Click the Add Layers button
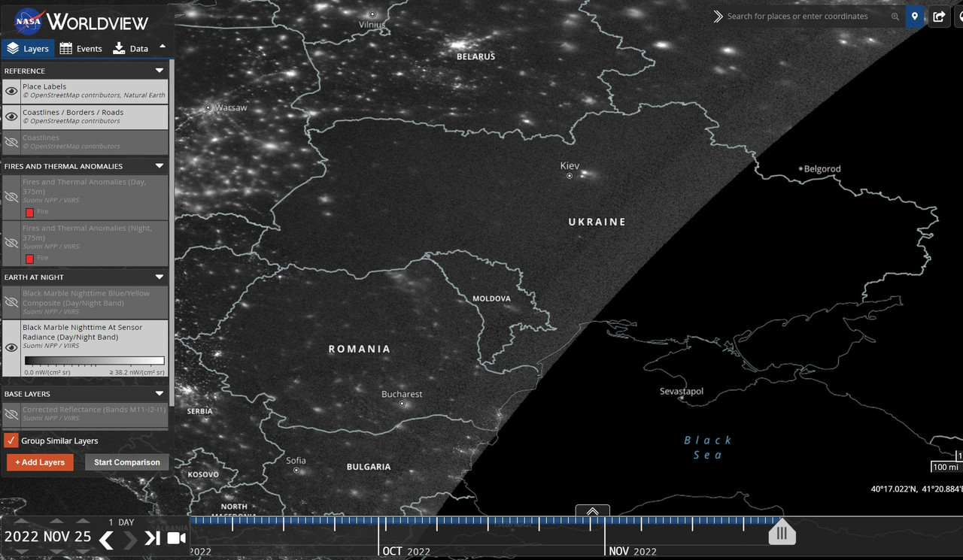Screen dimensions: 963x560 [x=41, y=462]
